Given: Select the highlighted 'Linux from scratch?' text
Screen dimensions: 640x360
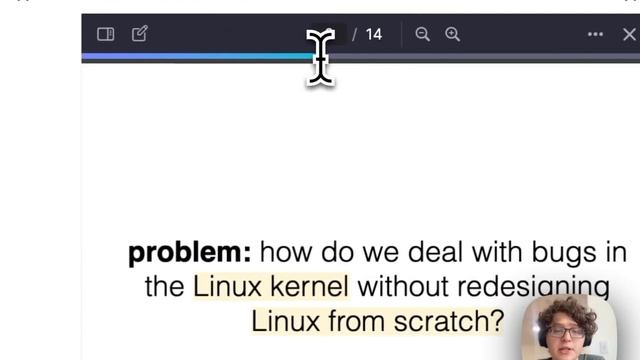Looking at the screenshot, I should click(377, 322).
